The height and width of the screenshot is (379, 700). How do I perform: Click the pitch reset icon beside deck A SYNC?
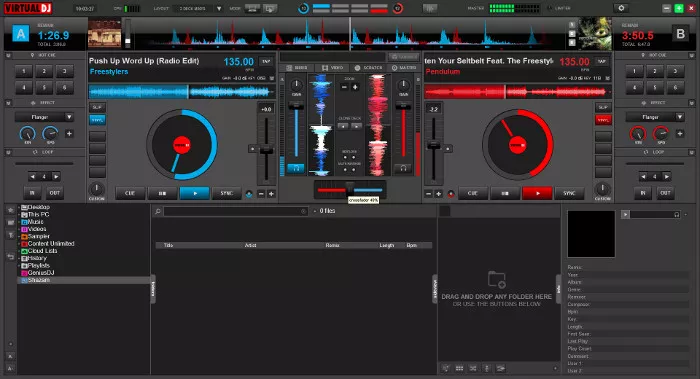tap(249, 194)
